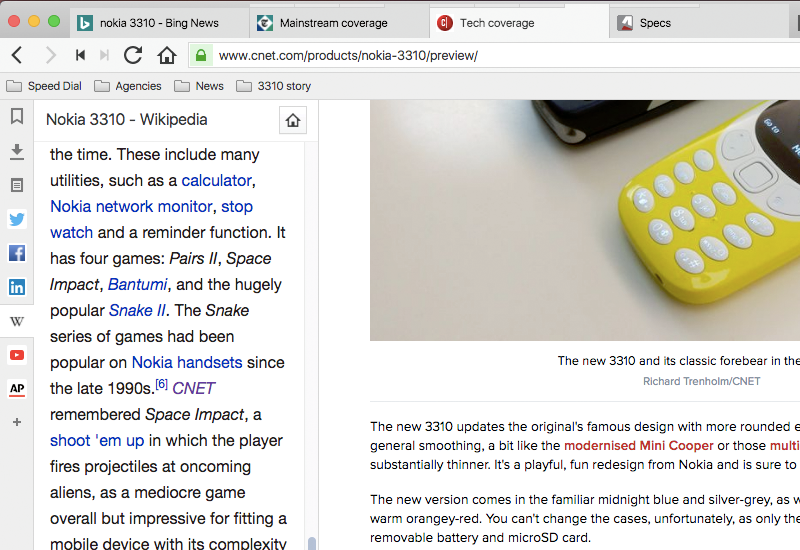Screen dimensions: 800x550
Task: Open the Bookmarks panel in the sidebar
Action: pyautogui.click(x=17, y=116)
